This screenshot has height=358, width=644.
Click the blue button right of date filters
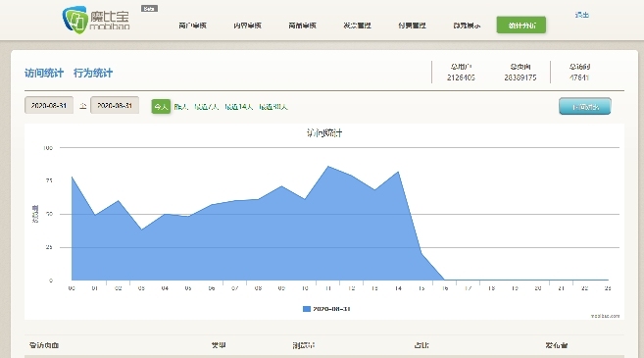tap(585, 107)
